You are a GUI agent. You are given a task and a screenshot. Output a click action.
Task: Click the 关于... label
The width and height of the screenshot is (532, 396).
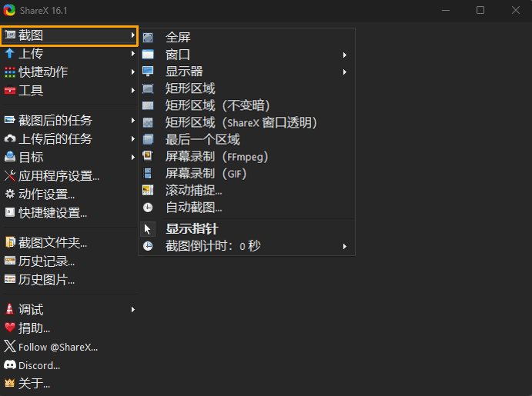pos(35,384)
